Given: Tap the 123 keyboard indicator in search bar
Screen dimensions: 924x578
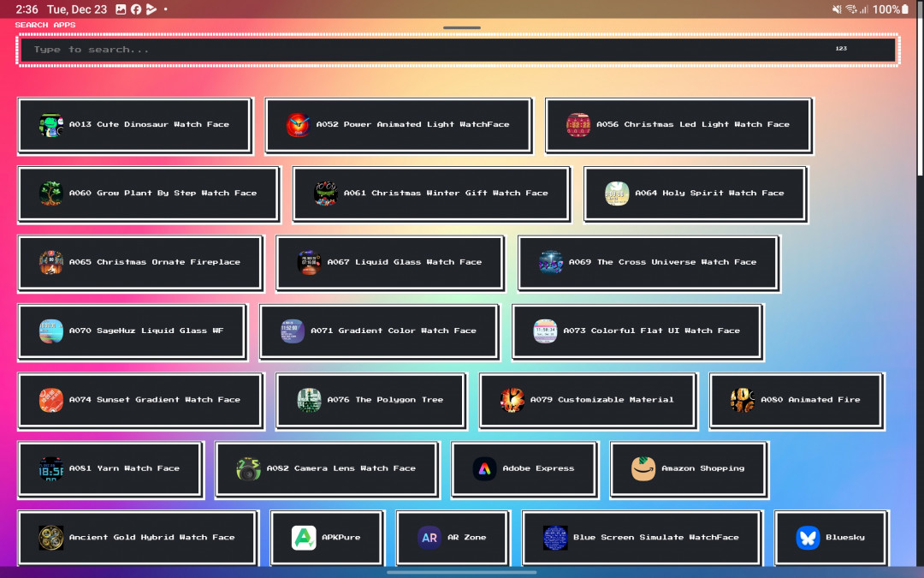Looking at the screenshot, I should tap(841, 49).
